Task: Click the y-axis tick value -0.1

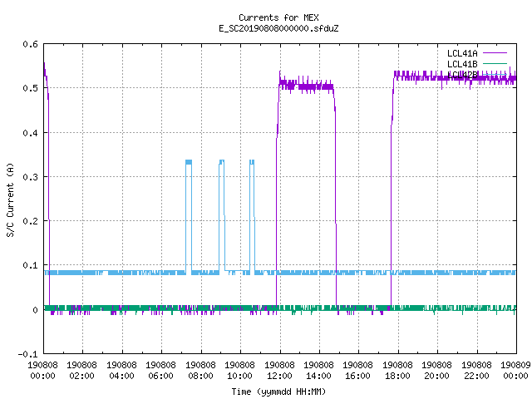Action: 27,354
